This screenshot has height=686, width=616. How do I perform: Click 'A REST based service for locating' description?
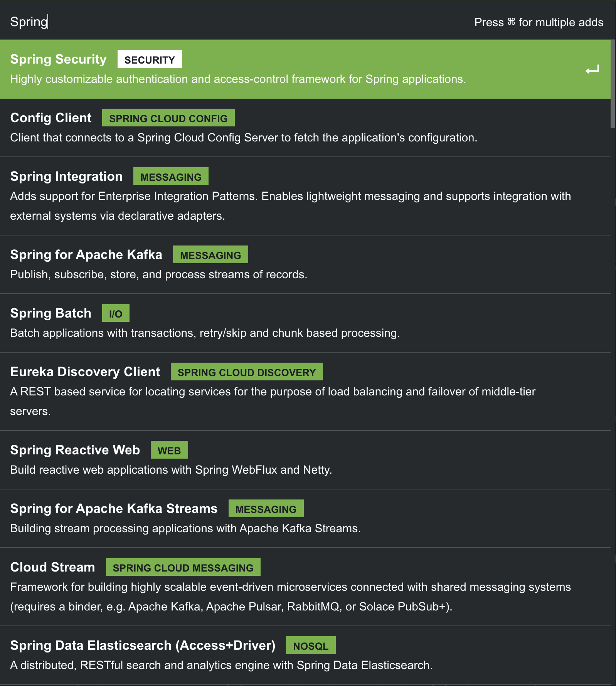pyautogui.click(x=273, y=401)
